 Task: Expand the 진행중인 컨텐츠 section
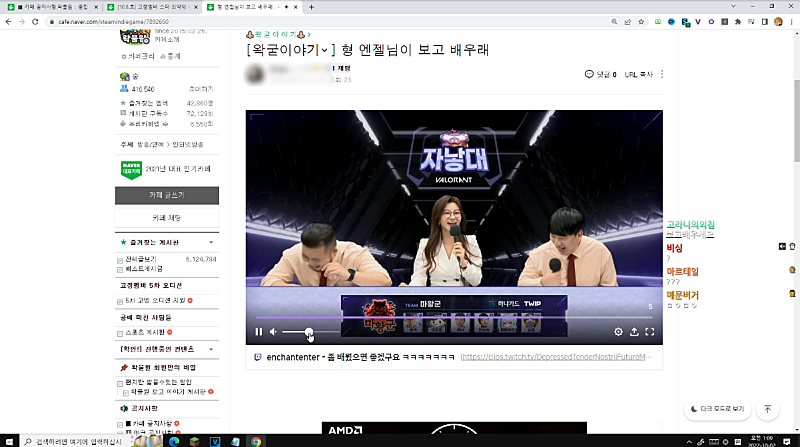point(211,350)
